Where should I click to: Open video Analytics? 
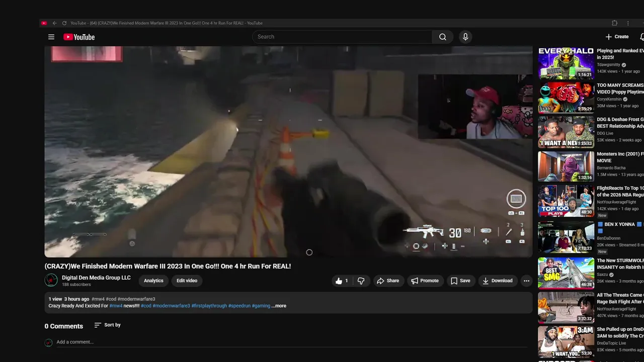pos(153,281)
